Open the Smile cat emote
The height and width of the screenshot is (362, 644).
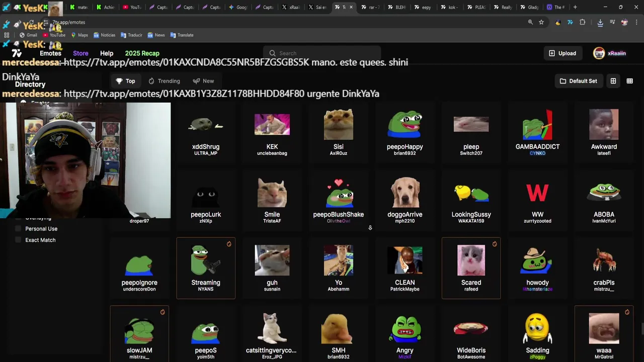coord(272,200)
